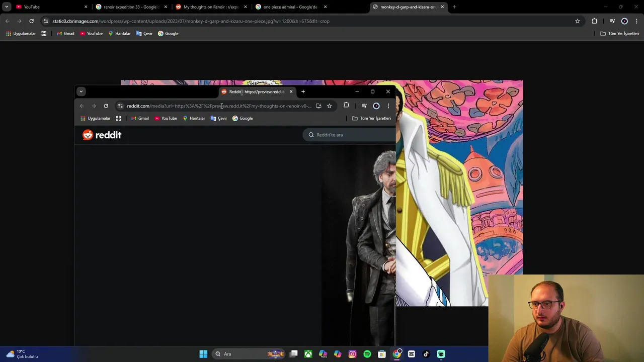Open Extensions puzzle icon in Reddit window
The height and width of the screenshot is (362, 644).
tap(346, 106)
